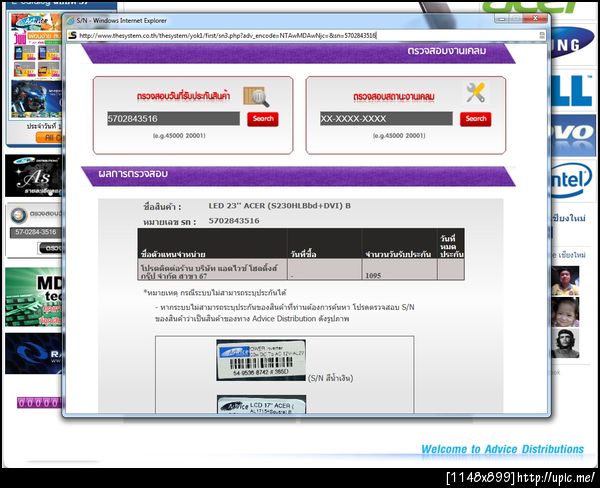This screenshot has height=488, width=600.
Task: Click the serial number field containing 5702843516
Action: pos(173,119)
